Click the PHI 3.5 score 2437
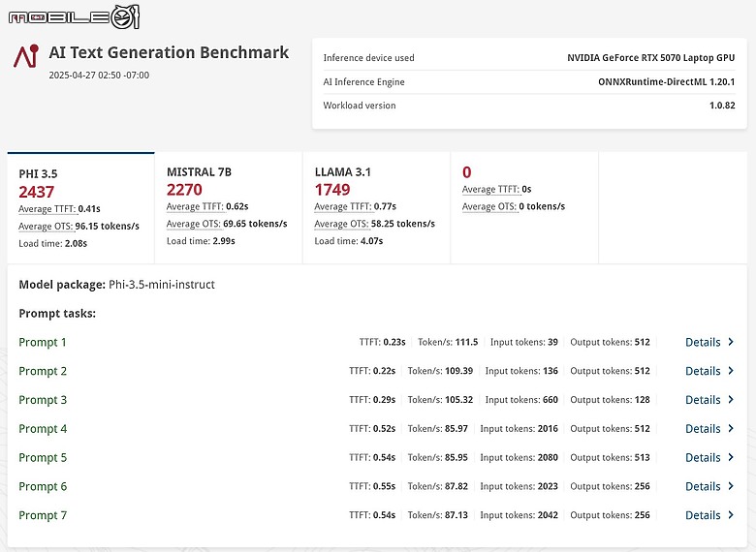The image size is (756, 552). [37, 192]
